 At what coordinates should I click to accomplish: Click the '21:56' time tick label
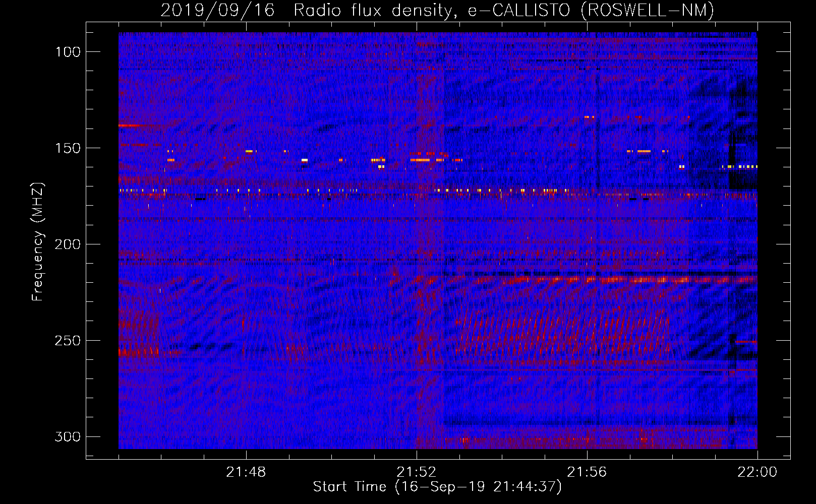pos(587,472)
